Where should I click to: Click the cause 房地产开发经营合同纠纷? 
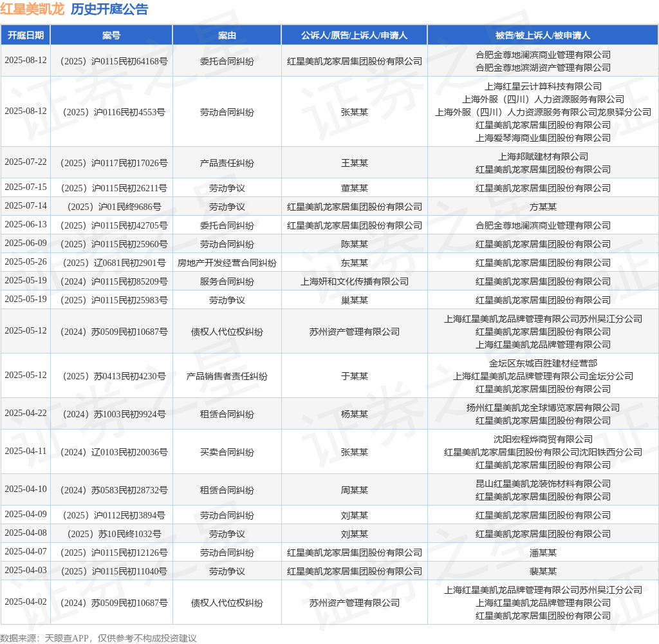[227, 263]
